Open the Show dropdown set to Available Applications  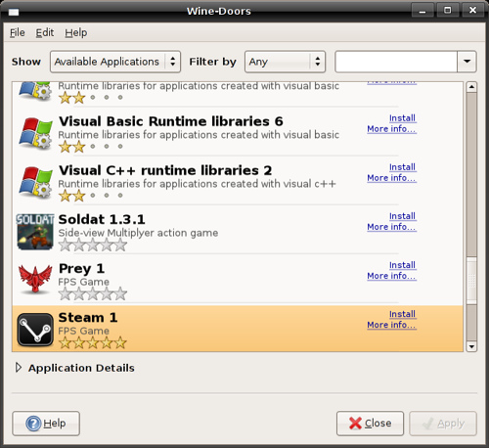point(115,62)
